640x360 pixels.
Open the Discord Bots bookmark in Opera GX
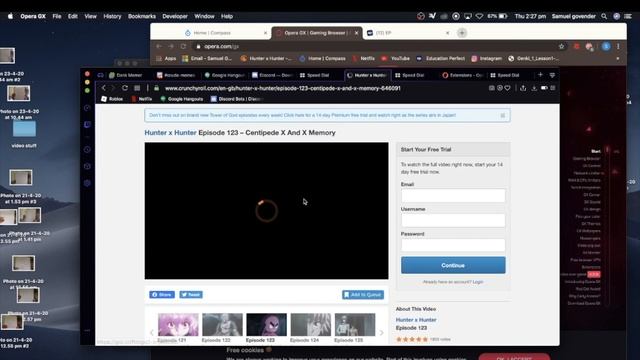(x=237, y=99)
